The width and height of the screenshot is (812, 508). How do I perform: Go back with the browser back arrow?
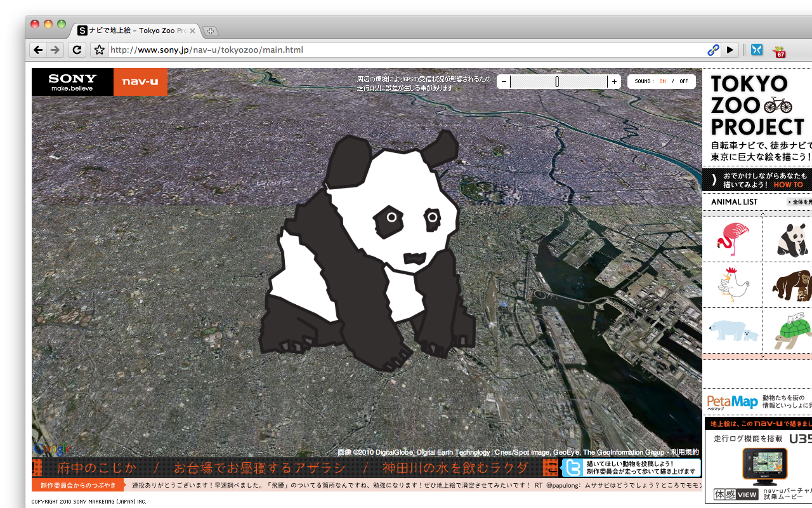point(38,50)
